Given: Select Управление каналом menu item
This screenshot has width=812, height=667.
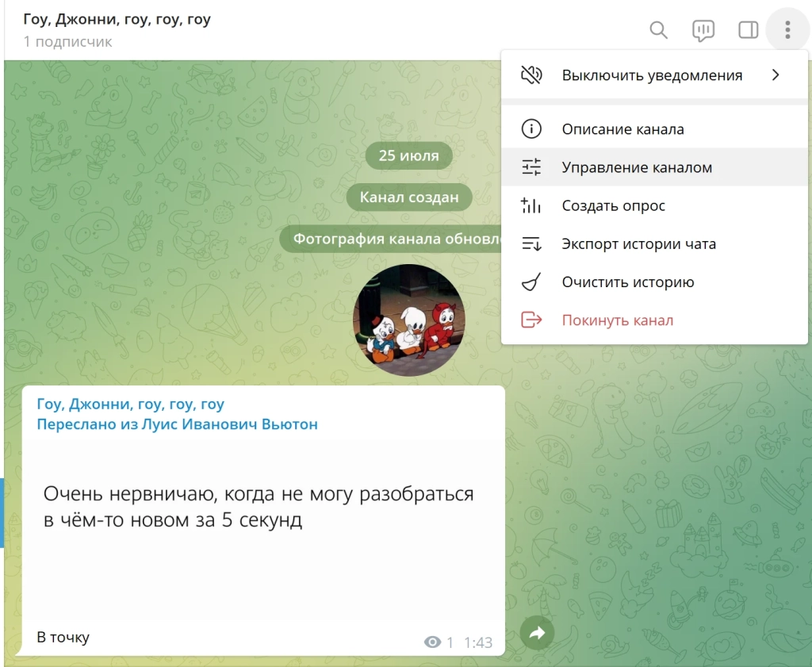Looking at the screenshot, I should click(654, 167).
